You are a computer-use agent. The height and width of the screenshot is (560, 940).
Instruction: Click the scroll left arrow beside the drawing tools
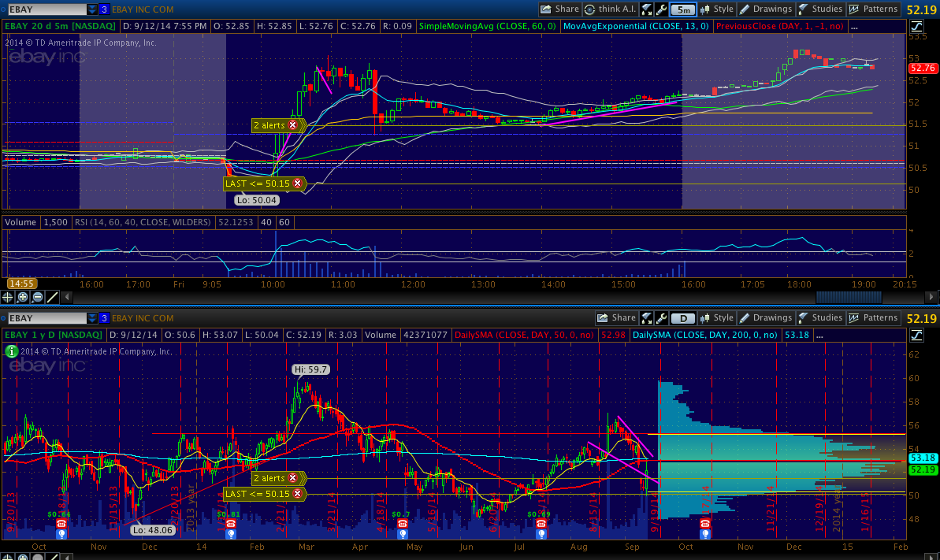click(x=66, y=297)
